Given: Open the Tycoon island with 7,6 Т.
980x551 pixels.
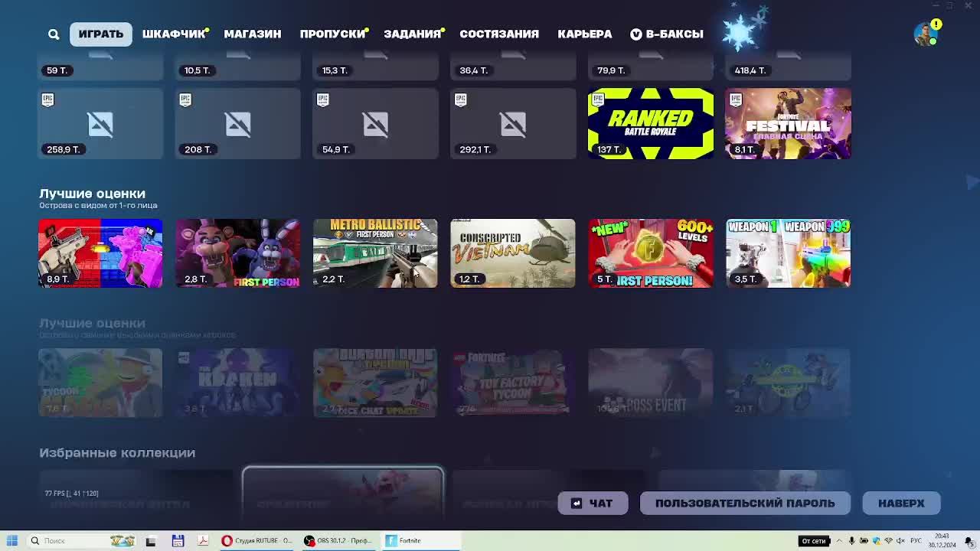Looking at the screenshot, I should [100, 383].
